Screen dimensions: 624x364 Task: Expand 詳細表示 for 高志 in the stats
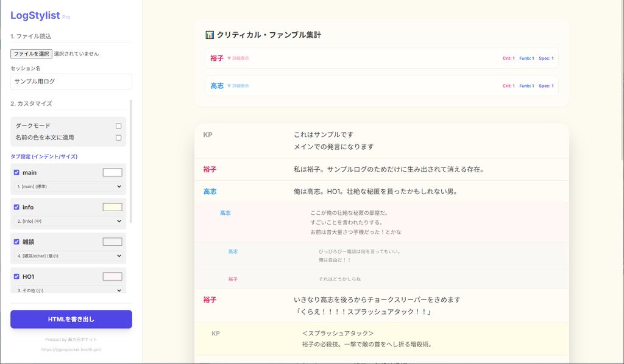coord(238,86)
